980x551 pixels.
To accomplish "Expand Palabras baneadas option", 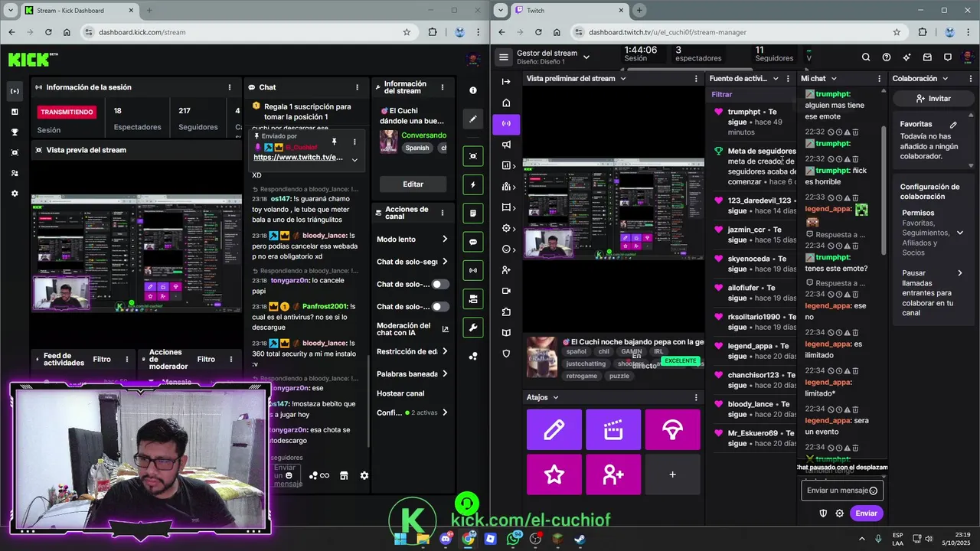I will 445,373.
